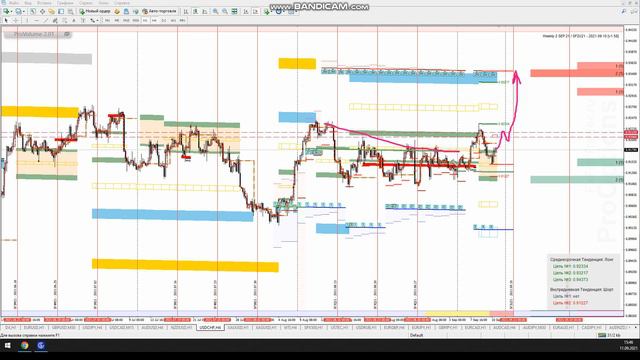Open a new chart window icon
This screenshot has width=640, height=360.
coord(6,11)
